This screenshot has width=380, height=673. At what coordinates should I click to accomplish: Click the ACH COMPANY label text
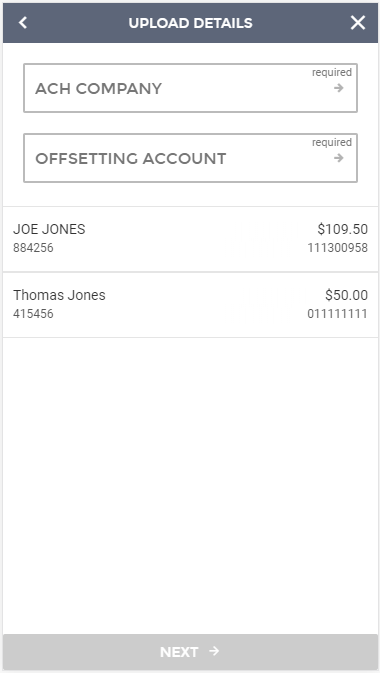99,88
